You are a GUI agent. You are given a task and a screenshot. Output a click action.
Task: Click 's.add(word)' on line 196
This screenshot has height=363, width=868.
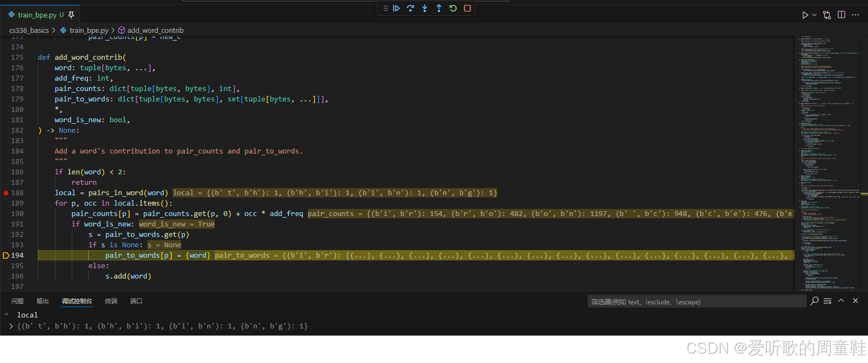click(x=129, y=276)
